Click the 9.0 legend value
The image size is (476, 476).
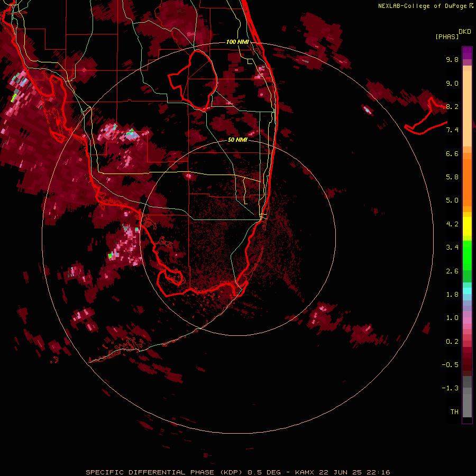click(x=452, y=83)
